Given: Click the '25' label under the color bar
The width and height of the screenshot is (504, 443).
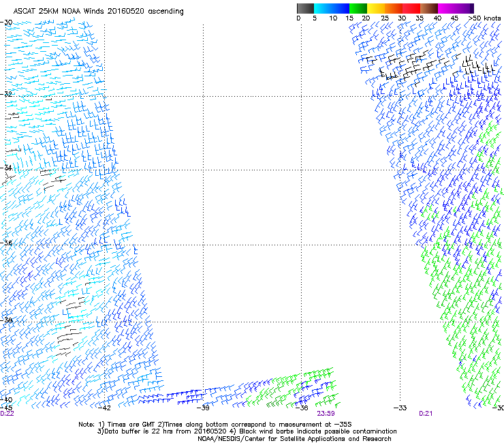Looking at the screenshot, I should pyautogui.click(x=385, y=18).
